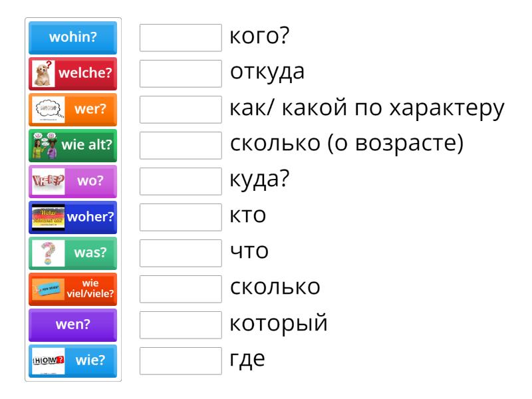
Task: Click the empty box beside plain сколько
Action: [181, 289]
